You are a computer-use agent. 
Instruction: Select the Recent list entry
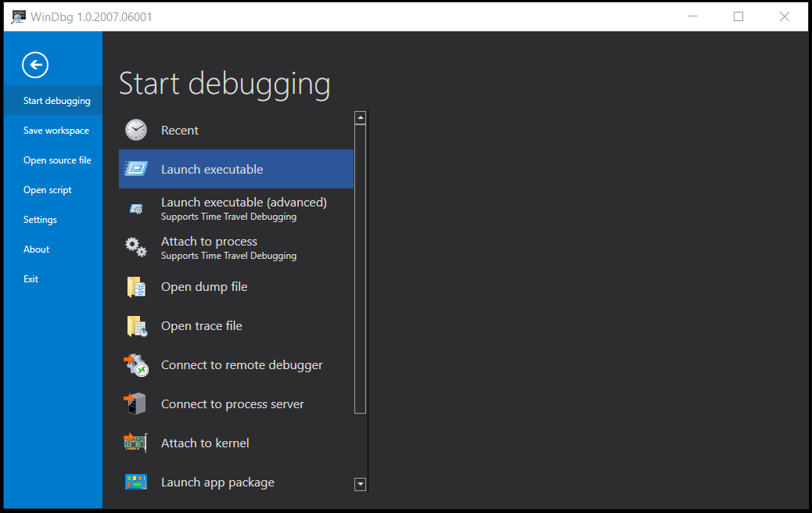click(236, 130)
